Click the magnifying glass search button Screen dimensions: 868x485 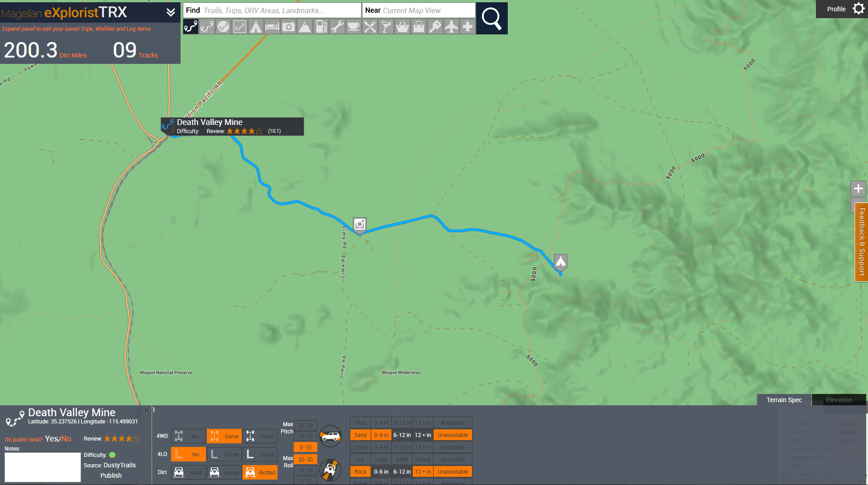tap(491, 19)
